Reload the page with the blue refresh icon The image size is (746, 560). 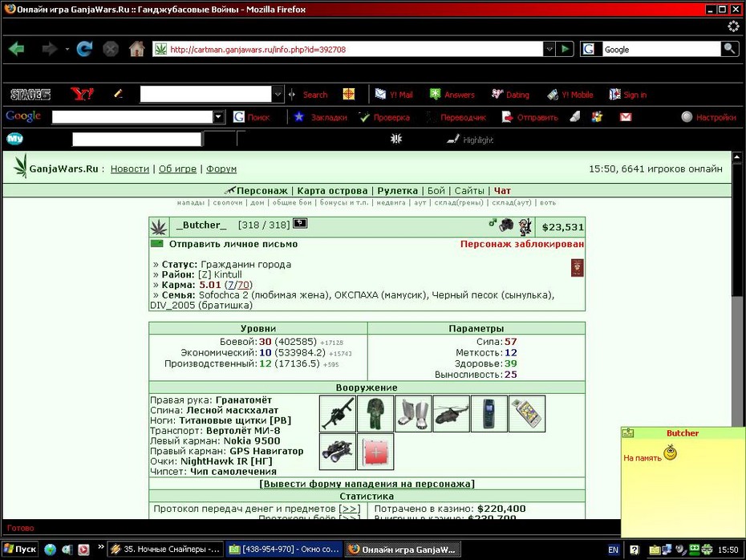[84, 48]
